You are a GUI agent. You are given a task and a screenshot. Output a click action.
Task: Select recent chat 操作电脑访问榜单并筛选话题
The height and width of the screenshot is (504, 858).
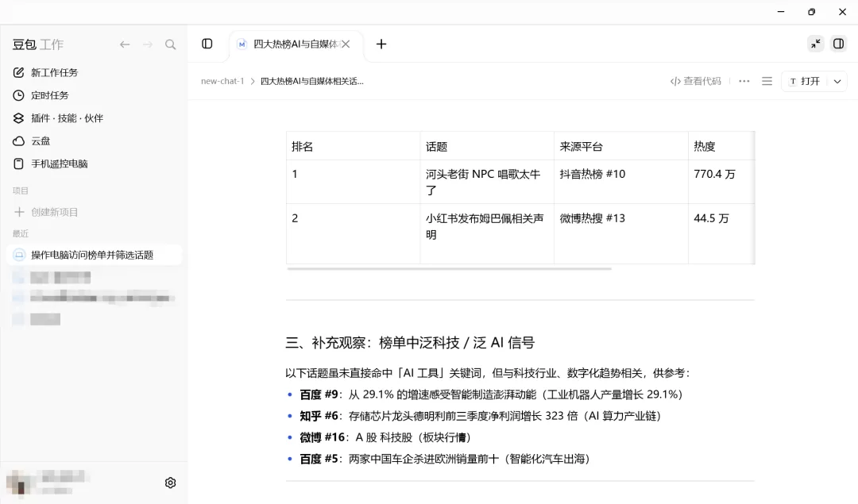(94, 256)
